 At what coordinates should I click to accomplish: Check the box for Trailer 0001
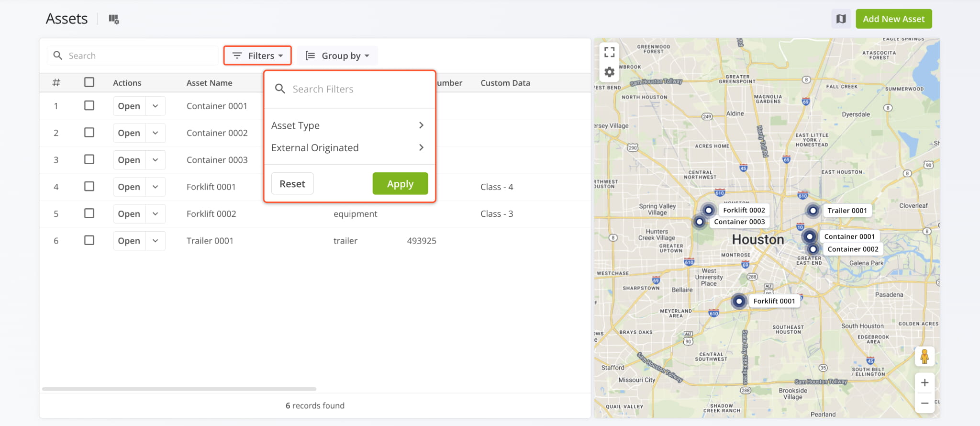point(89,240)
